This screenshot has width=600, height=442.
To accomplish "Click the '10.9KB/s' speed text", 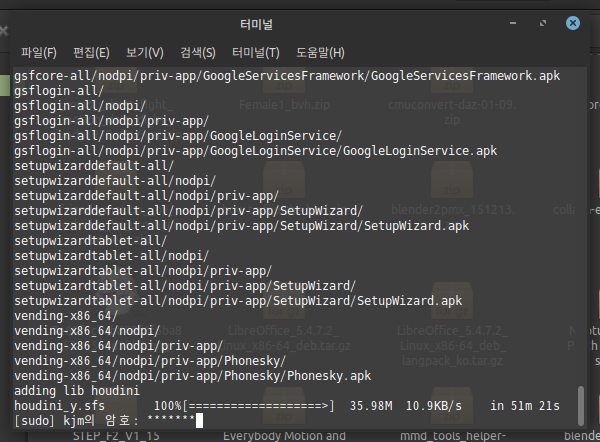I will click(x=434, y=406).
